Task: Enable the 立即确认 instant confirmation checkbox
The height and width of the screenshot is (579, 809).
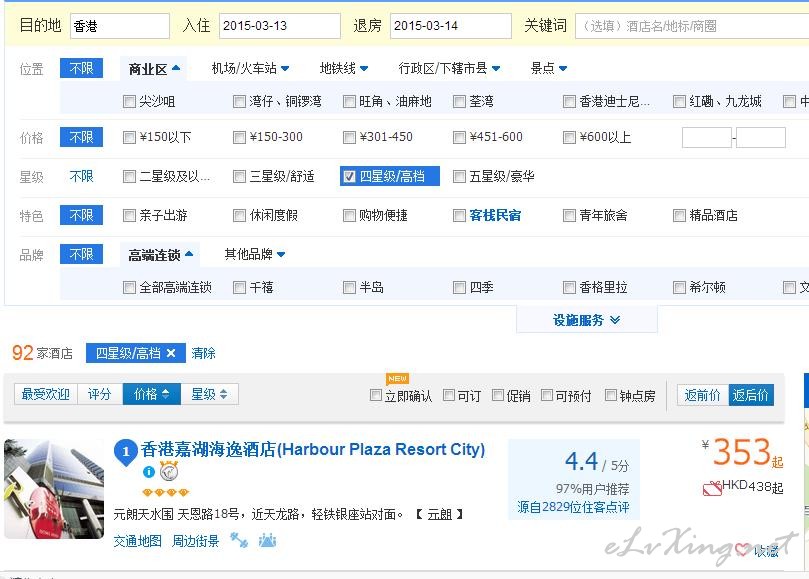Action: click(x=377, y=395)
